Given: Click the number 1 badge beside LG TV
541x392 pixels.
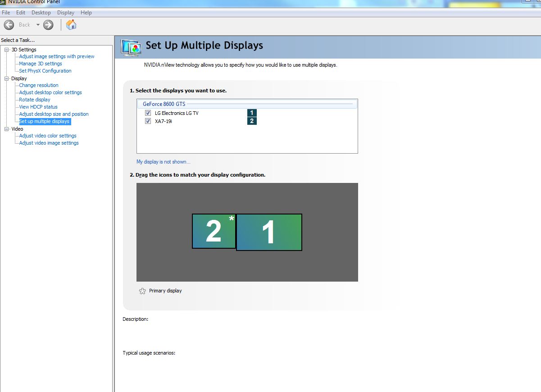Looking at the screenshot, I should coord(252,113).
